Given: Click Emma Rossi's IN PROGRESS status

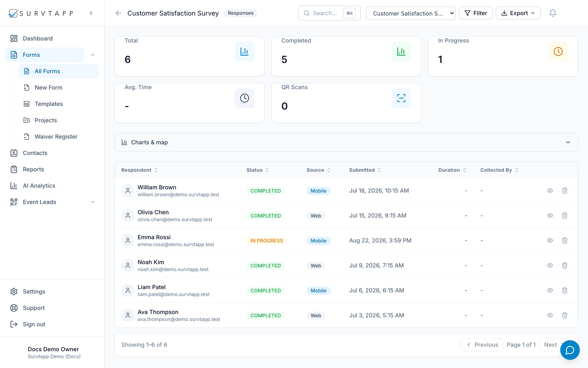Looking at the screenshot, I should pyautogui.click(x=267, y=241).
